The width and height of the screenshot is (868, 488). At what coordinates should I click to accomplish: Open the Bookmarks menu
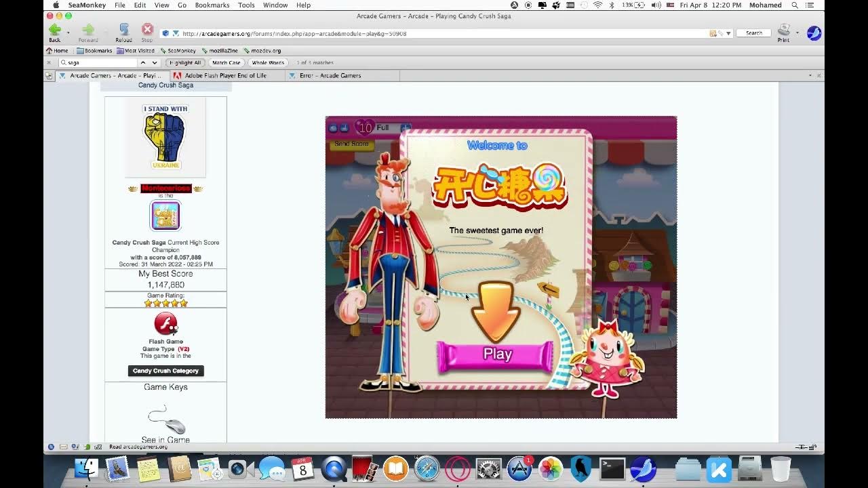coord(212,5)
